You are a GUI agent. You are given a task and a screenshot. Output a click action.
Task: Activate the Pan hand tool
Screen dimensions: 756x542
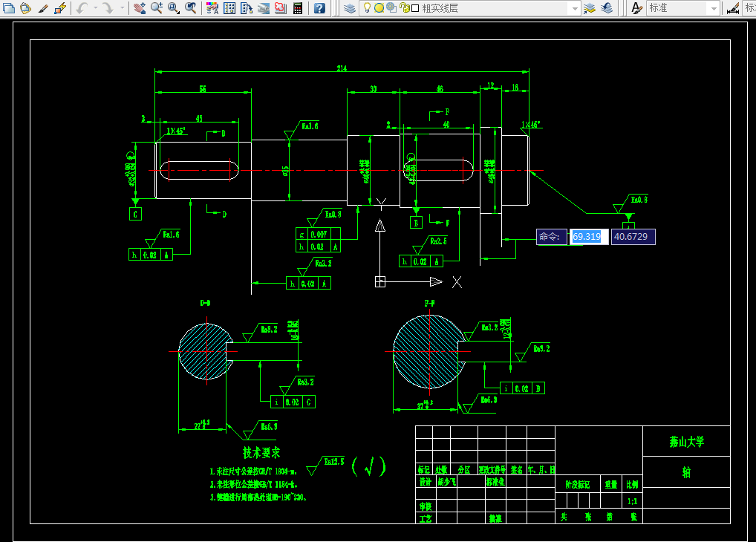140,7
